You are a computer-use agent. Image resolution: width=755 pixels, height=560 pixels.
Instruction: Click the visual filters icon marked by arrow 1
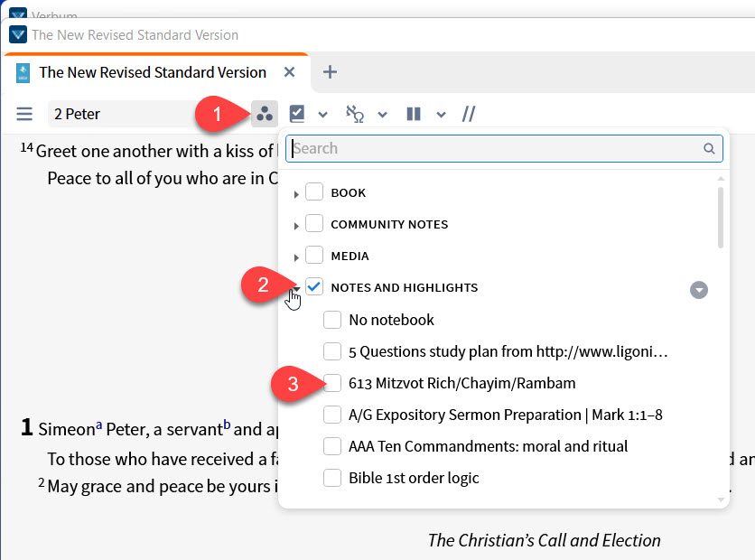click(265, 112)
